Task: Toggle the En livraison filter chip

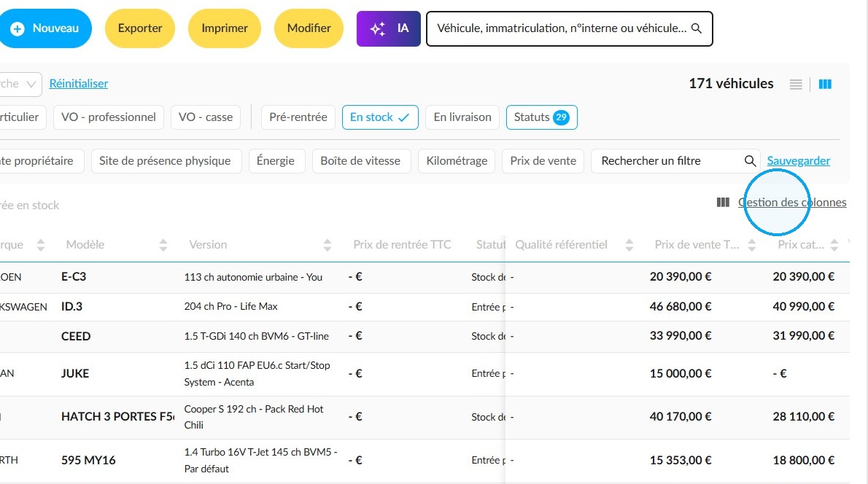Action: (x=462, y=117)
